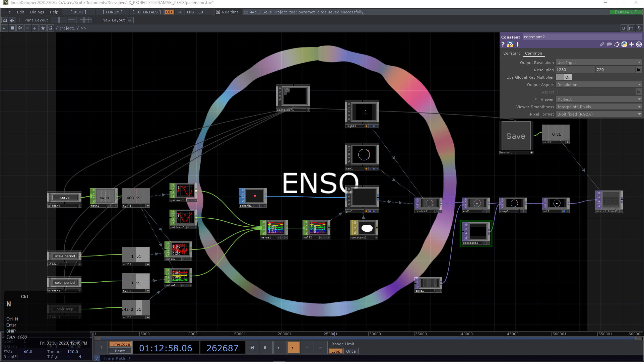This screenshot has height=362, width=644.
Task: Select the four-pane grid layout icon
Action: (x=88, y=20)
